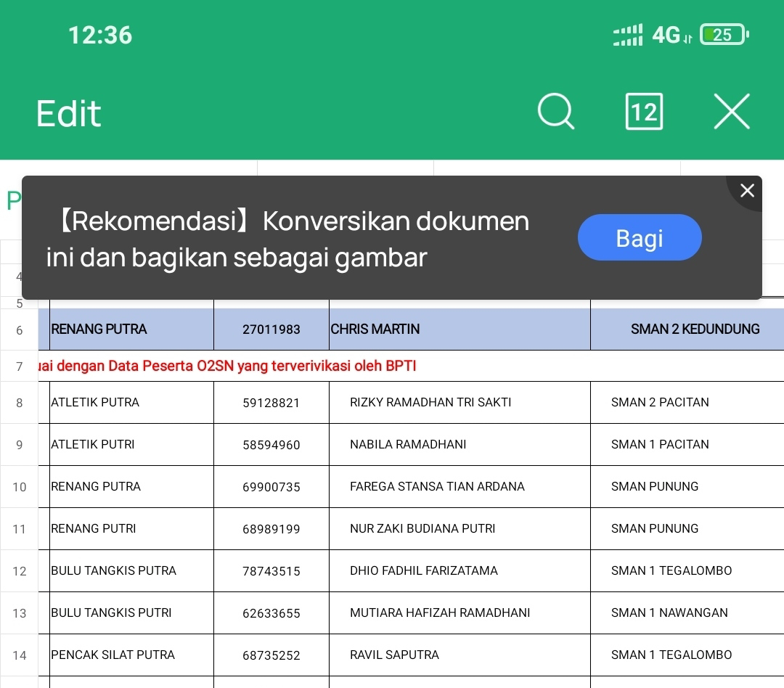Select cell 68735252
This screenshot has height=688, width=784.
coord(271,655)
